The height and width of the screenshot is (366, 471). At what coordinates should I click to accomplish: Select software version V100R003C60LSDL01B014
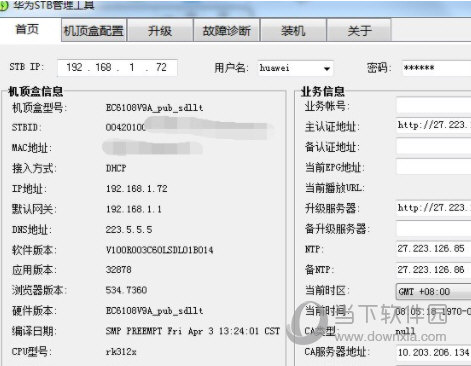coord(159,250)
